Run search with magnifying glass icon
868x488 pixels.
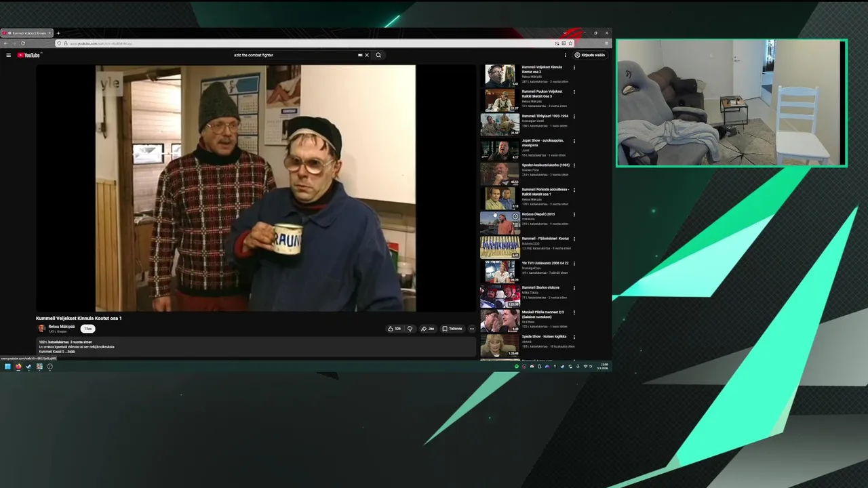click(x=378, y=55)
